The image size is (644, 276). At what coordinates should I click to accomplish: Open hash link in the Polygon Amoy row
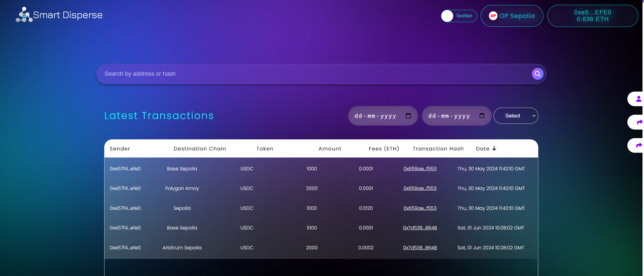[x=420, y=188]
